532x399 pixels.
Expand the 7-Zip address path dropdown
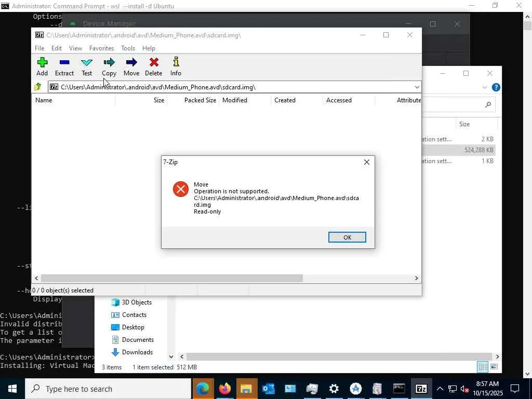[417, 87]
